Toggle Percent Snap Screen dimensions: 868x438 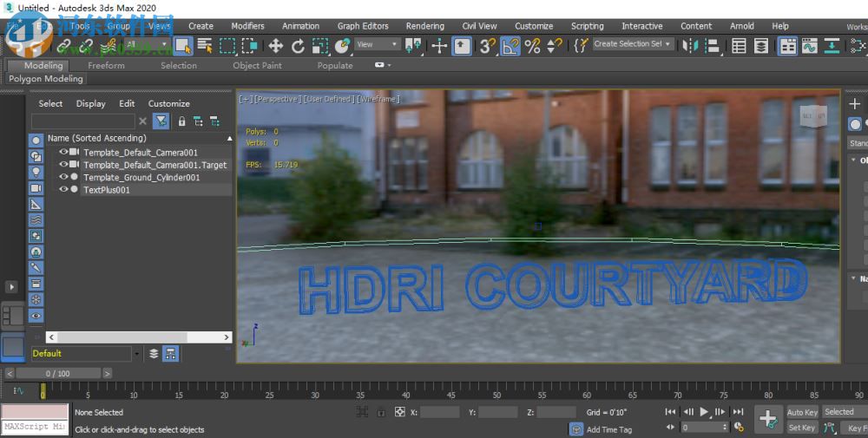coord(532,46)
